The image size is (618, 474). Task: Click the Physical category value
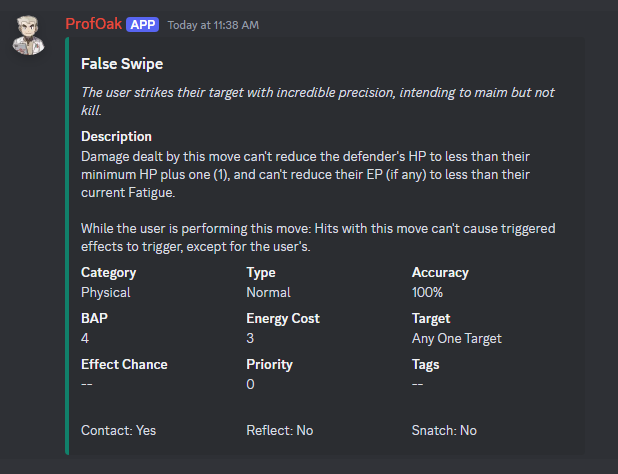coord(105,293)
